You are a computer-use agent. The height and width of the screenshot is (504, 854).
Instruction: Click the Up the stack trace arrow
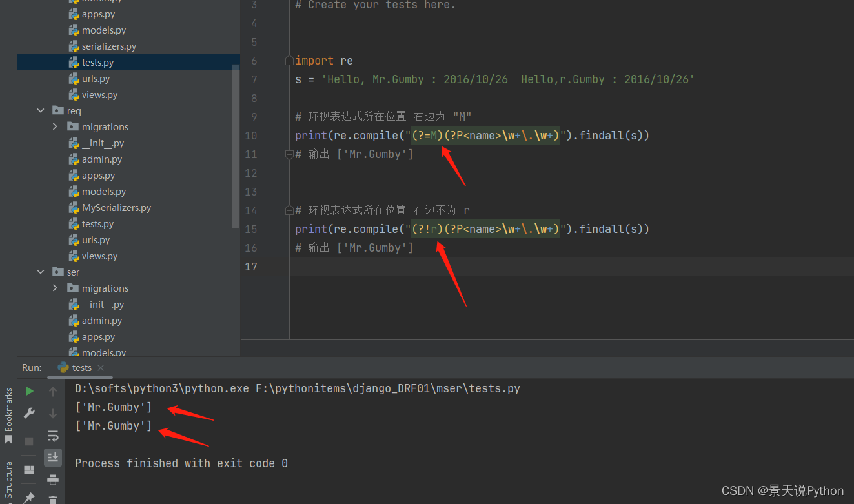[x=53, y=391]
